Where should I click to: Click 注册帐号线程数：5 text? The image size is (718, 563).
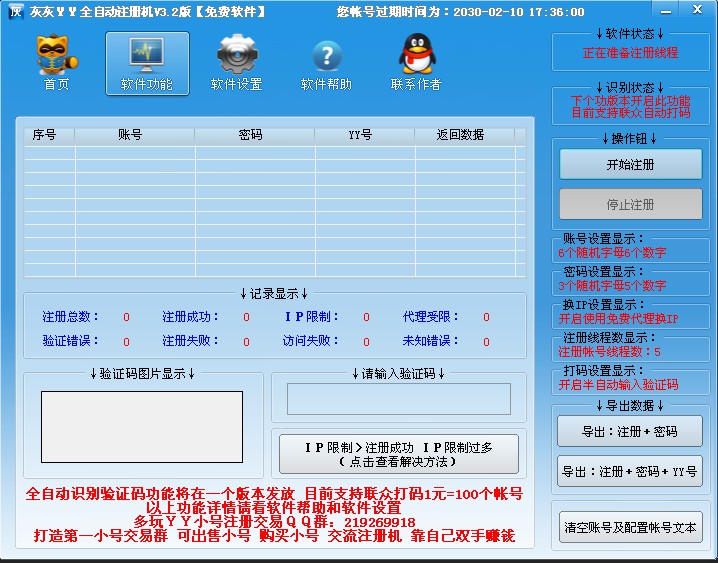pyautogui.click(x=609, y=352)
